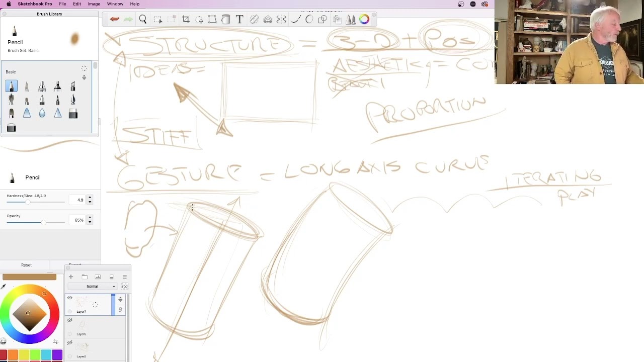644x362 pixels.
Task: Click the Hardness/Size slider track
Action: (36, 202)
